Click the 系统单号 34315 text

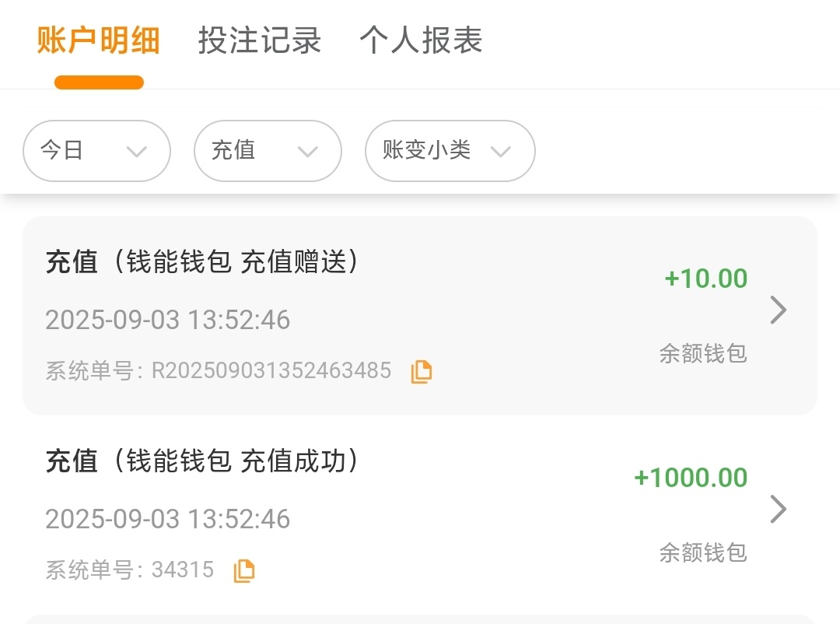pyautogui.click(x=129, y=570)
